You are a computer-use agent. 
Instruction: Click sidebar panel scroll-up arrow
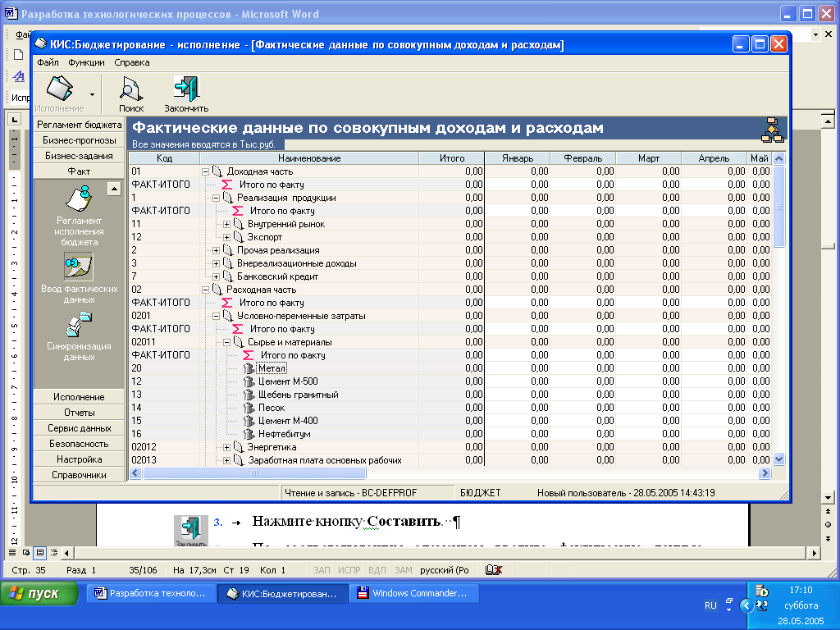(114, 189)
